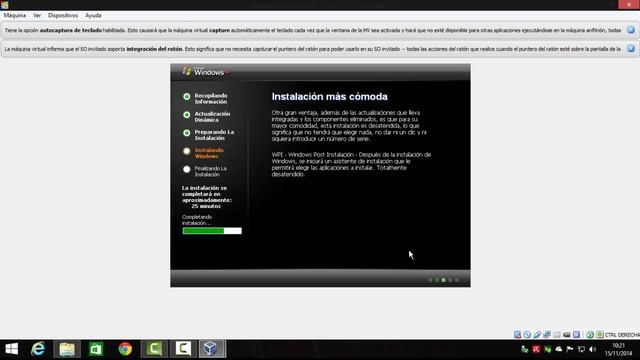Open the green store app on taskbar
This screenshot has height=360, width=640.
pos(96,349)
